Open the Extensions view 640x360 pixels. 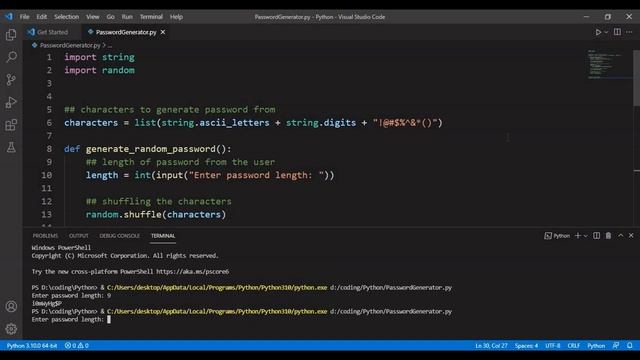[11, 124]
